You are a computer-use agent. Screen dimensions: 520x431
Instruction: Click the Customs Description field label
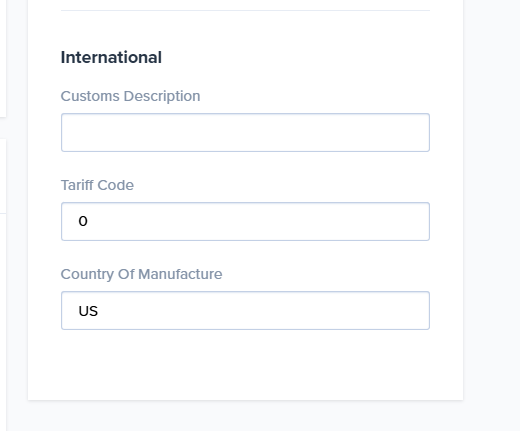(x=130, y=96)
